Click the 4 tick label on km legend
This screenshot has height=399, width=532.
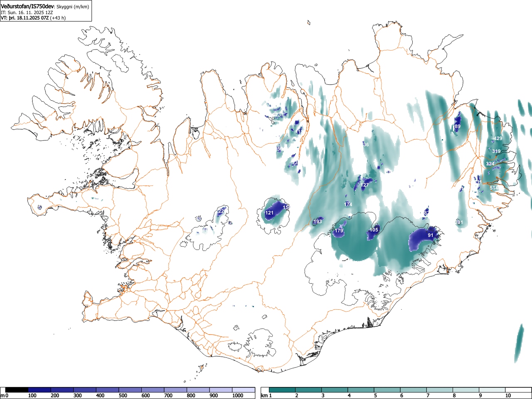coord(349,396)
